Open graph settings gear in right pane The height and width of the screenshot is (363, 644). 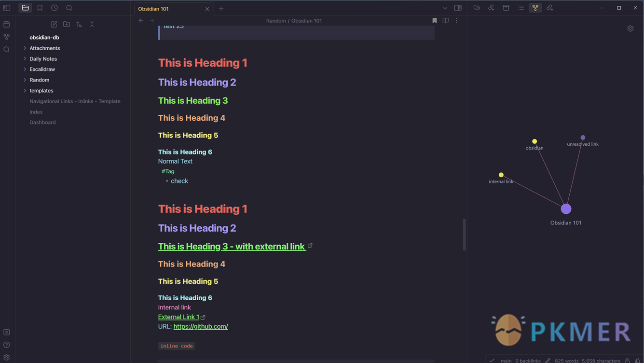click(x=630, y=28)
